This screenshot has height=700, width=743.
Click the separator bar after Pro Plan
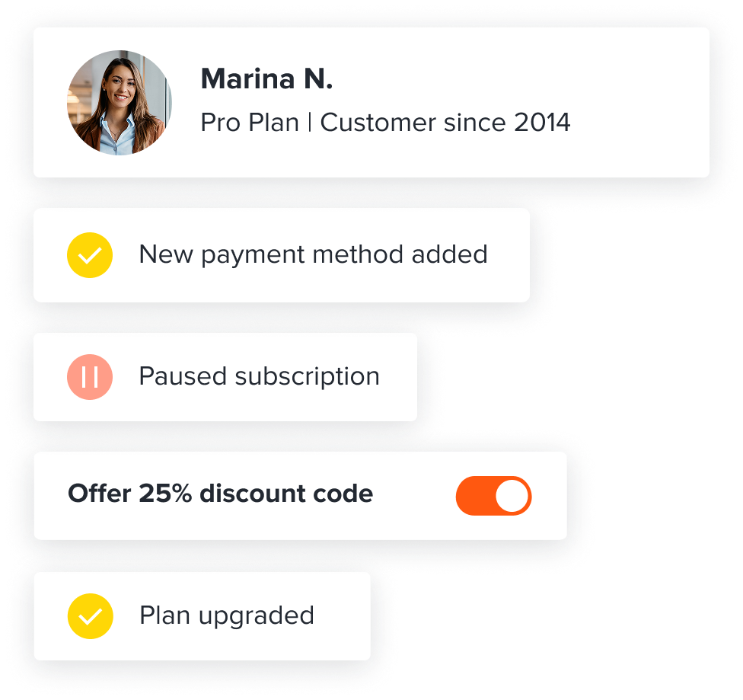point(309,123)
